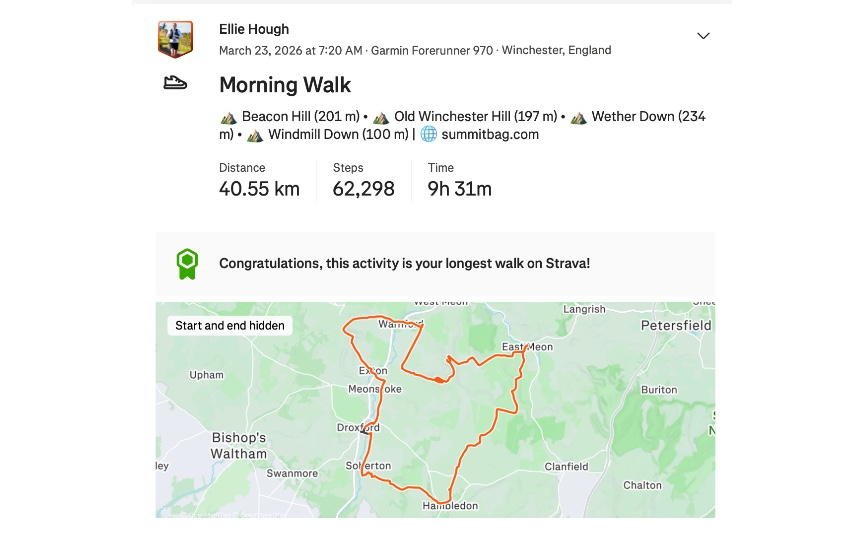The height and width of the screenshot is (540, 864).
Task: Click the mountain icon before Windmill Down
Action: tap(255, 135)
